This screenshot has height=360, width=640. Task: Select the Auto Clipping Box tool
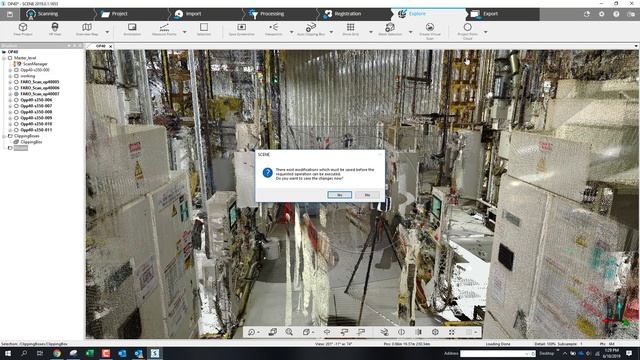tap(311, 29)
